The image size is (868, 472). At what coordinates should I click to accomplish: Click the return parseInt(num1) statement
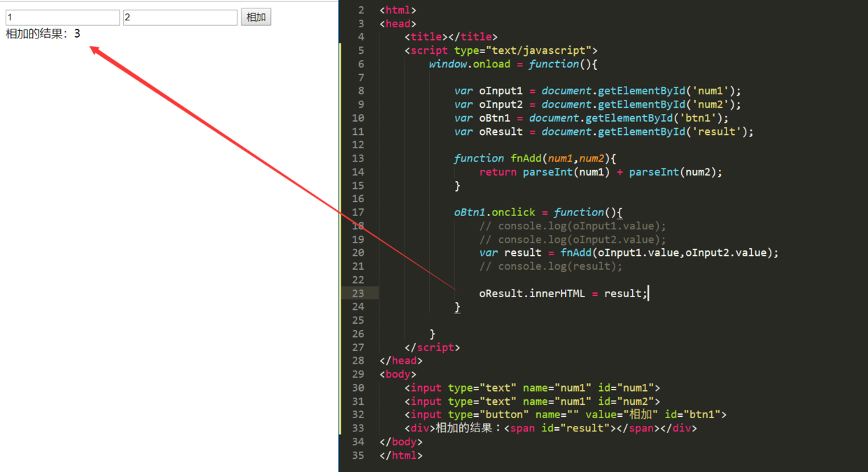pyautogui.click(x=601, y=172)
